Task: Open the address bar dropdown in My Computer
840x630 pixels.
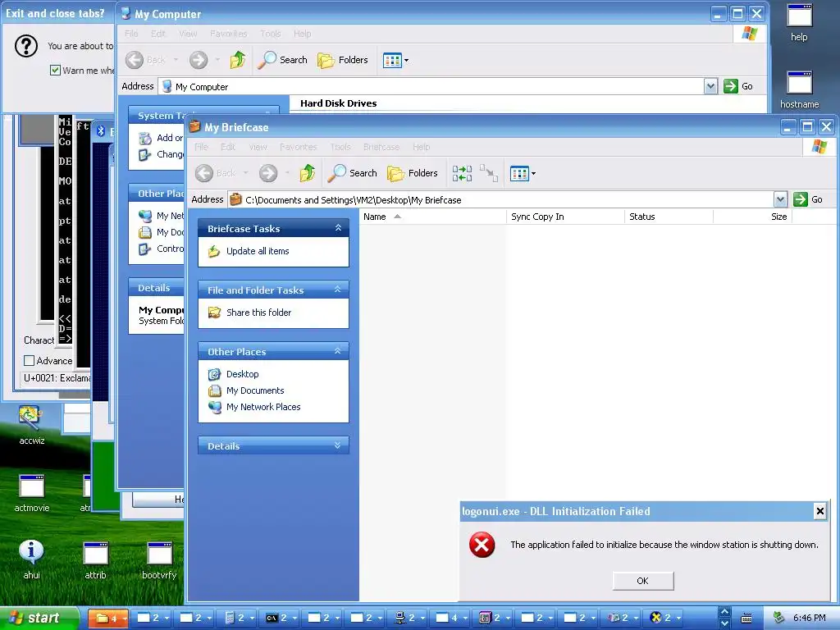Action: [710, 86]
